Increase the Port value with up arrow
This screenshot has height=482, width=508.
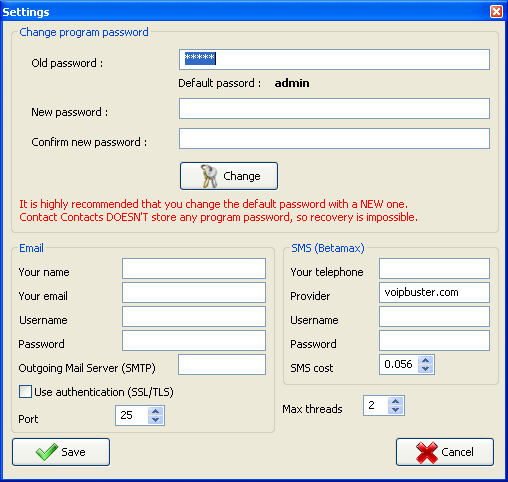pos(156,411)
